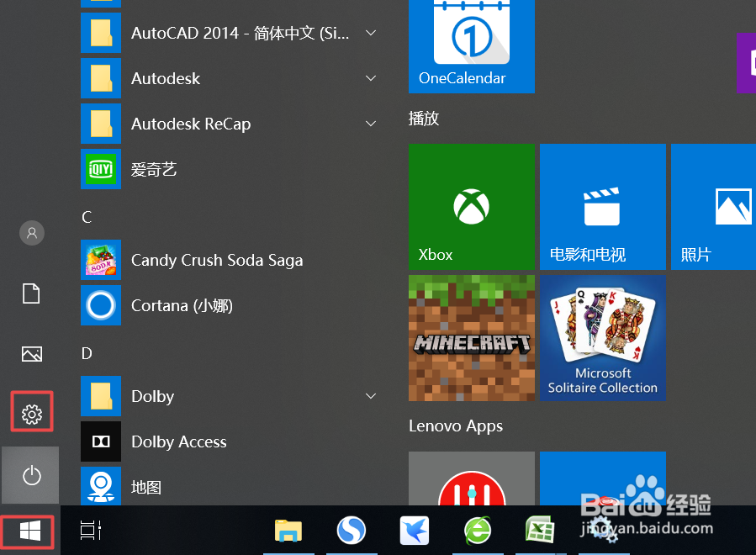The image size is (756, 555).
Task: Open the Cortana circle icon
Action: [101, 305]
